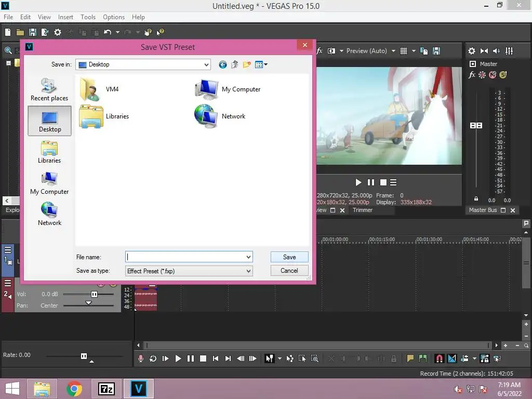532x399 pixels.
Task: Toggle Dim Output speaker icon
Action: pos(496,51)
